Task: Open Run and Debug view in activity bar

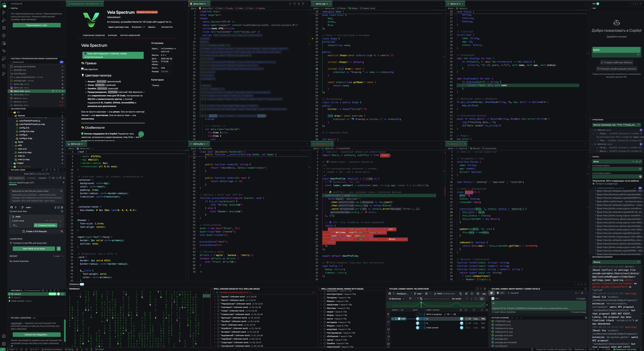Action: [4, 20]
